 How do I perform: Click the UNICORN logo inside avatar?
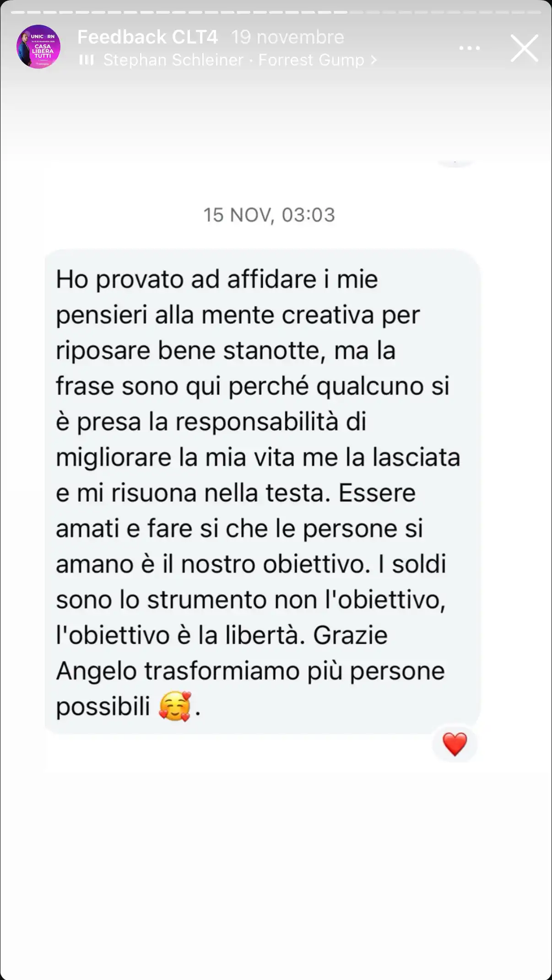point(43,36)
